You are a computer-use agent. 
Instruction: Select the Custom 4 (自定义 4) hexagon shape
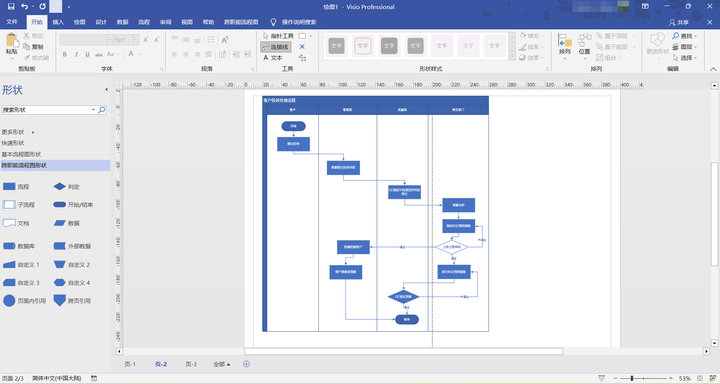point(72,282)
